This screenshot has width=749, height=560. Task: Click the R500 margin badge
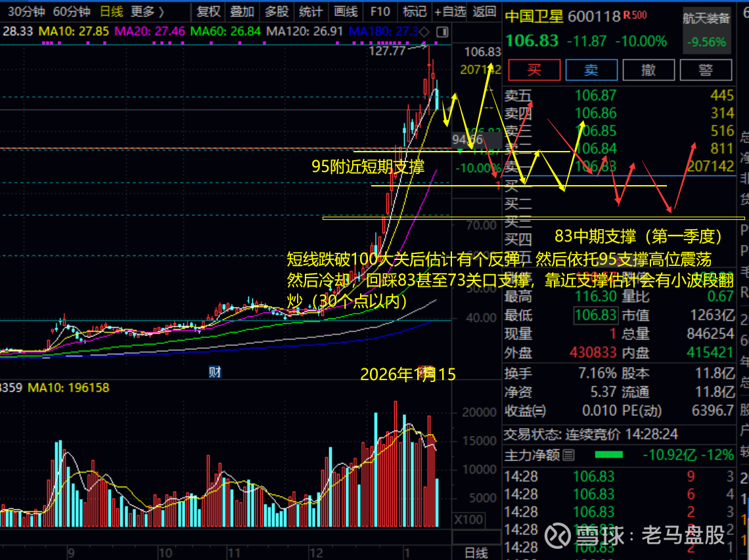pos(635,15)
